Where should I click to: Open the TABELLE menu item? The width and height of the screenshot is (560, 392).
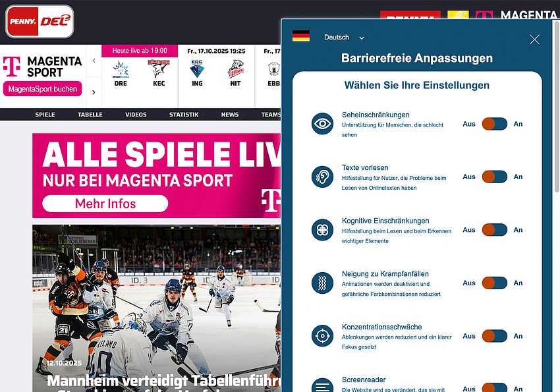click(x=90, y=115)
